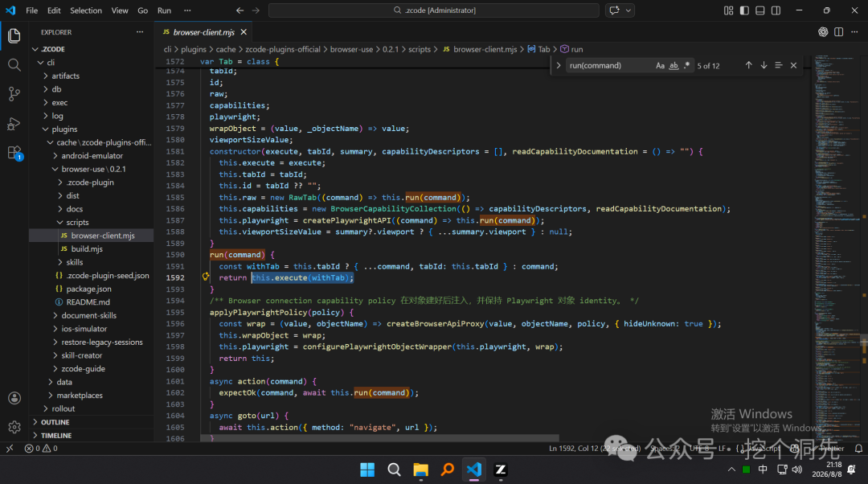
Task: Click the zcode-plugins-official breadcrumb
Action: coord(283,49)
